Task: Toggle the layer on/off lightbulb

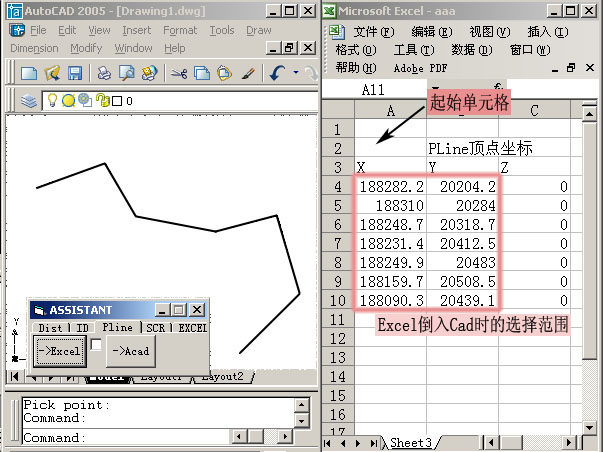Action: [54, 101]
